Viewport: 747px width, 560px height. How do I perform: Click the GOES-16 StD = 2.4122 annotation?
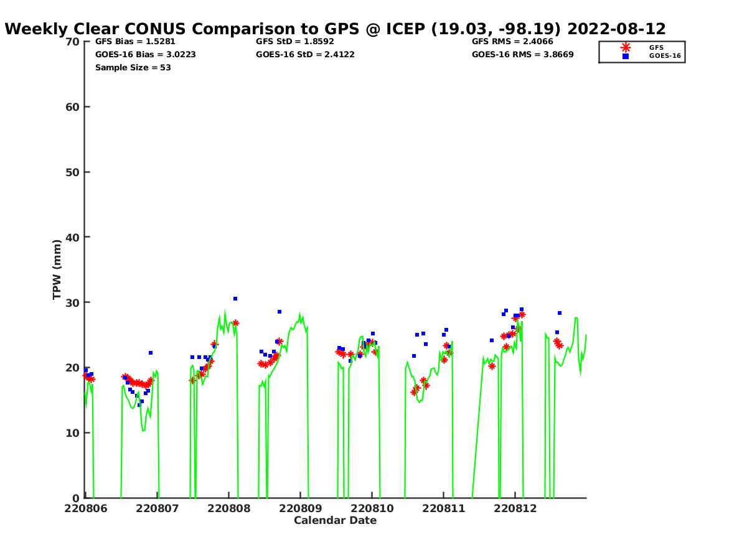click(x=305, y=55)
